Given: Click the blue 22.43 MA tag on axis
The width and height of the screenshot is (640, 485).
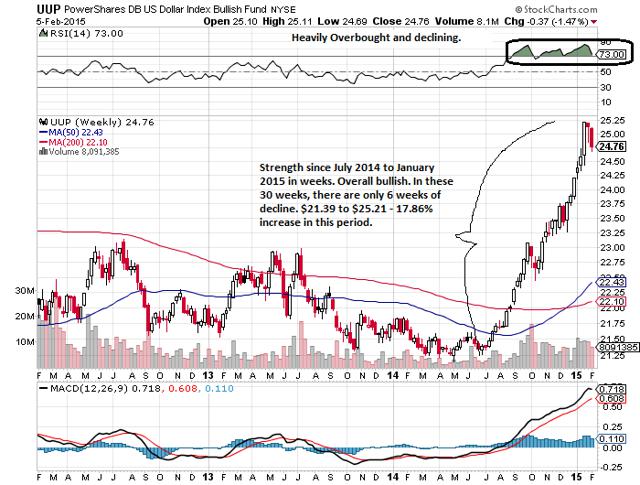Looking at the screenshot, I should click(x=611, y=282).
